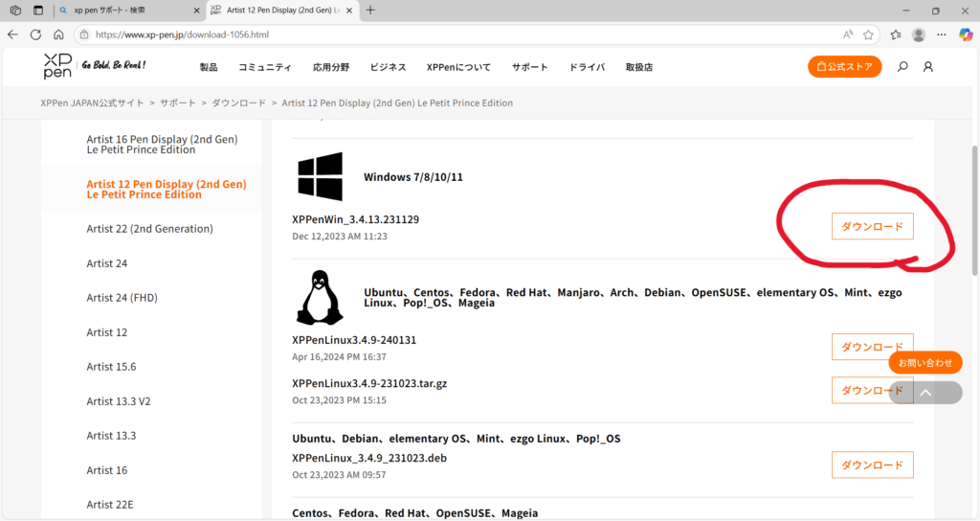Download XPPenWin_3.4.13.231129 driver
The height and width of the screenshot is (521, 980).
click(873, 226)
